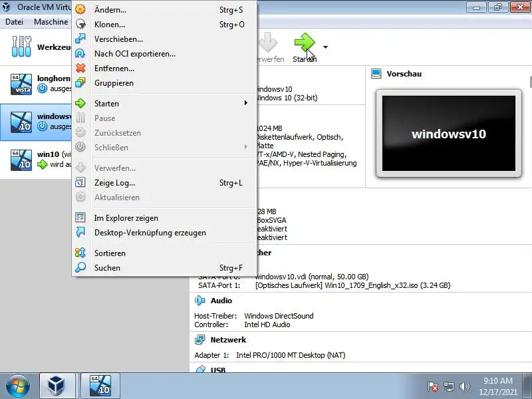Open the Maschine menu

[x=51, y=22]
